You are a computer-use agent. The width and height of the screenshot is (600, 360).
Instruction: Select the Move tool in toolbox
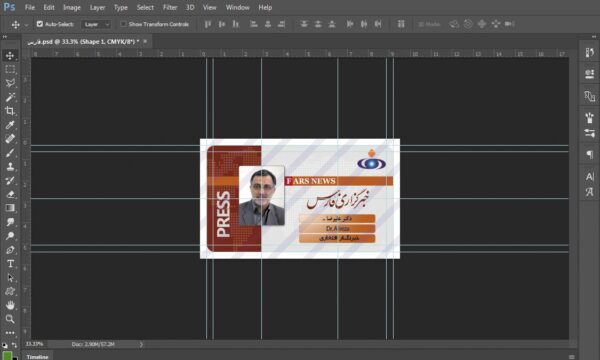[x=10, y=55]
